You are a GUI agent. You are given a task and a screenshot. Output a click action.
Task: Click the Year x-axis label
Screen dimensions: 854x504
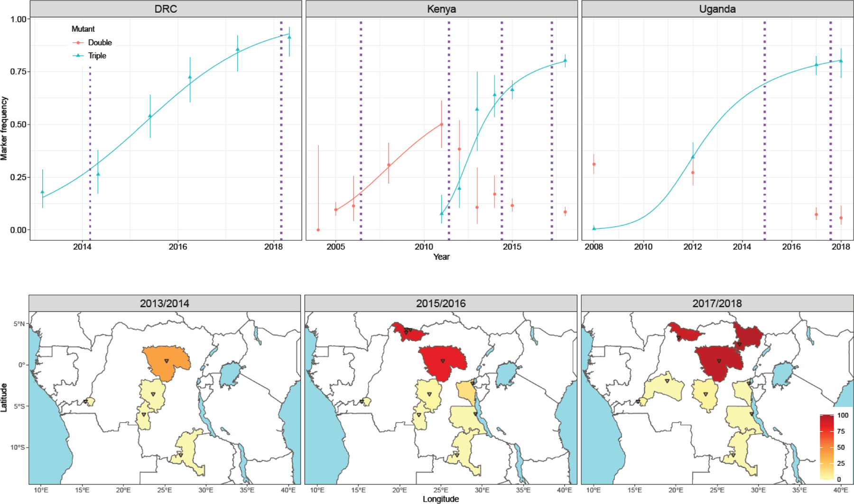(x=441, y=257)
